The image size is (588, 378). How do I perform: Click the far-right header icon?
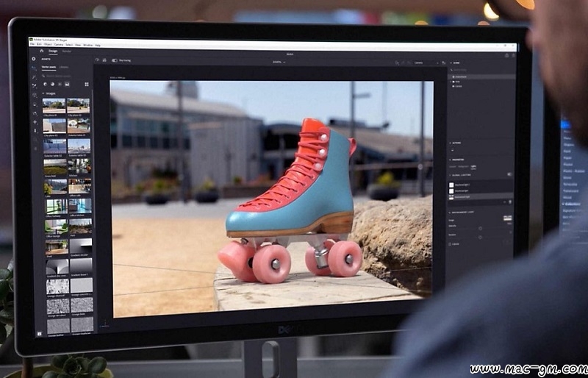tap(513, 55)
